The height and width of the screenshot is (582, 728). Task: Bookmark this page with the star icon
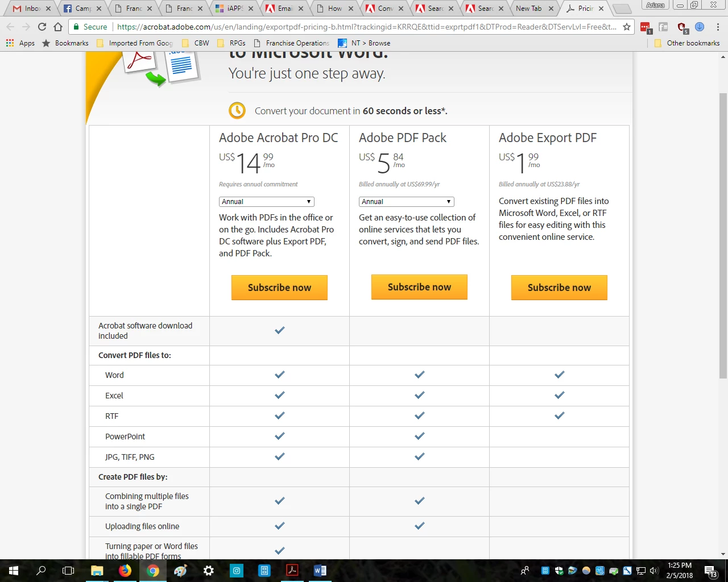click(627, 27)
